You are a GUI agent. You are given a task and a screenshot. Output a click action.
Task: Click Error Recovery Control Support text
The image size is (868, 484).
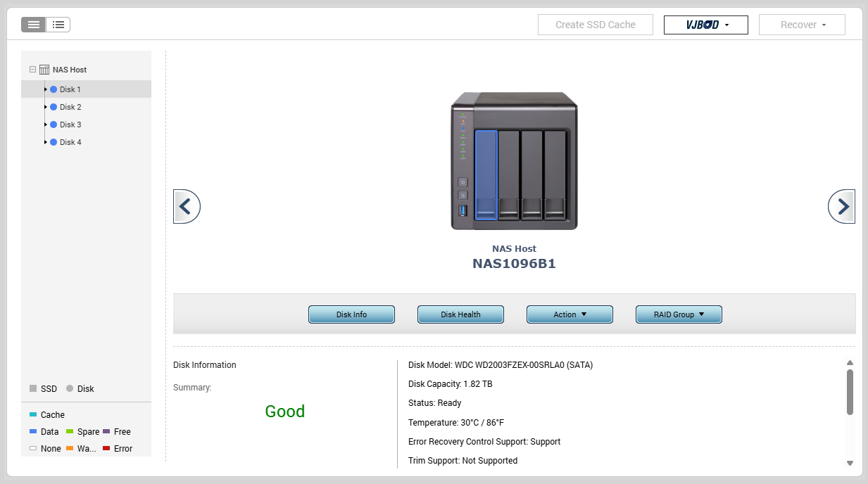pos(484,442)
